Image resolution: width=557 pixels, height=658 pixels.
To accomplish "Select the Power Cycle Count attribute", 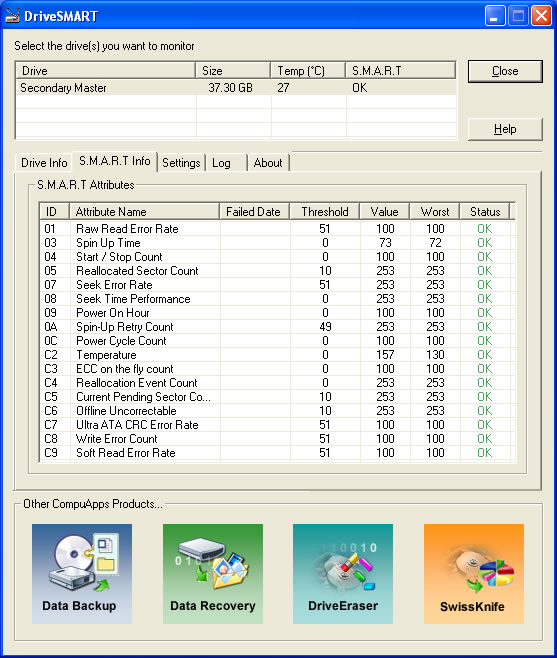I will click(277, 341).
